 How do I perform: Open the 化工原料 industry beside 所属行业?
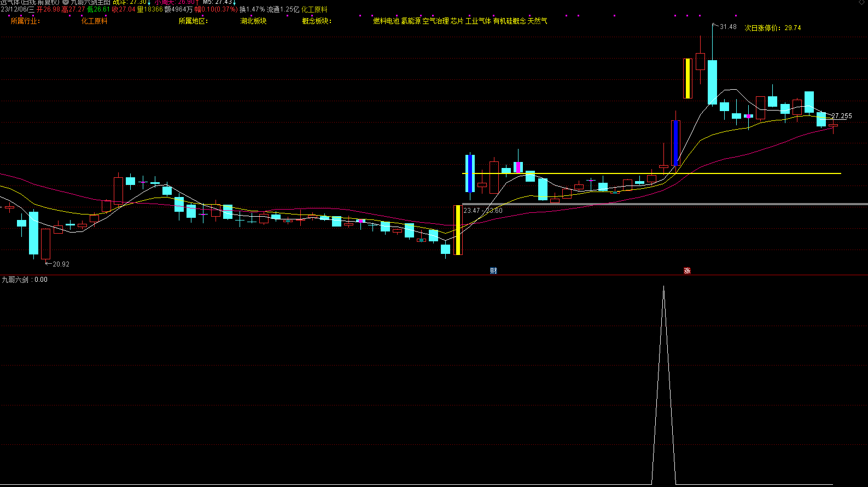coord(95,21)
